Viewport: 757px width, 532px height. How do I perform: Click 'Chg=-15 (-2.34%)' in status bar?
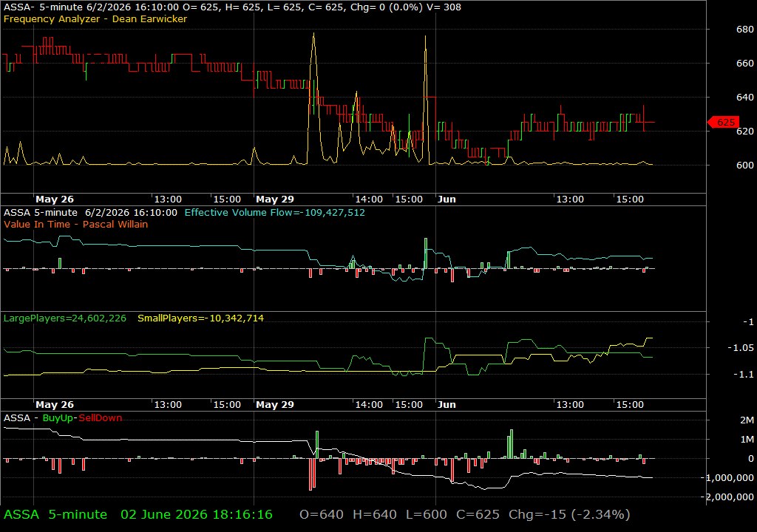570,514
